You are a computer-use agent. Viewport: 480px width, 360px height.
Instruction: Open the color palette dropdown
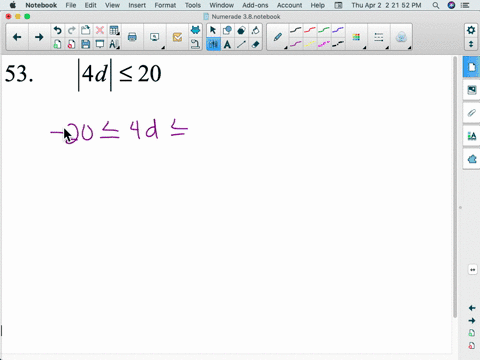(356, 37)
